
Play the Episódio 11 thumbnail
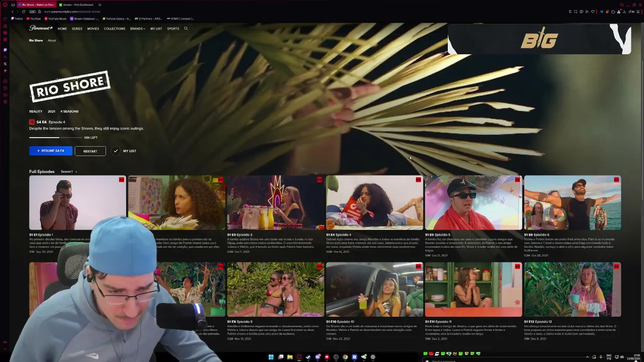473,290
